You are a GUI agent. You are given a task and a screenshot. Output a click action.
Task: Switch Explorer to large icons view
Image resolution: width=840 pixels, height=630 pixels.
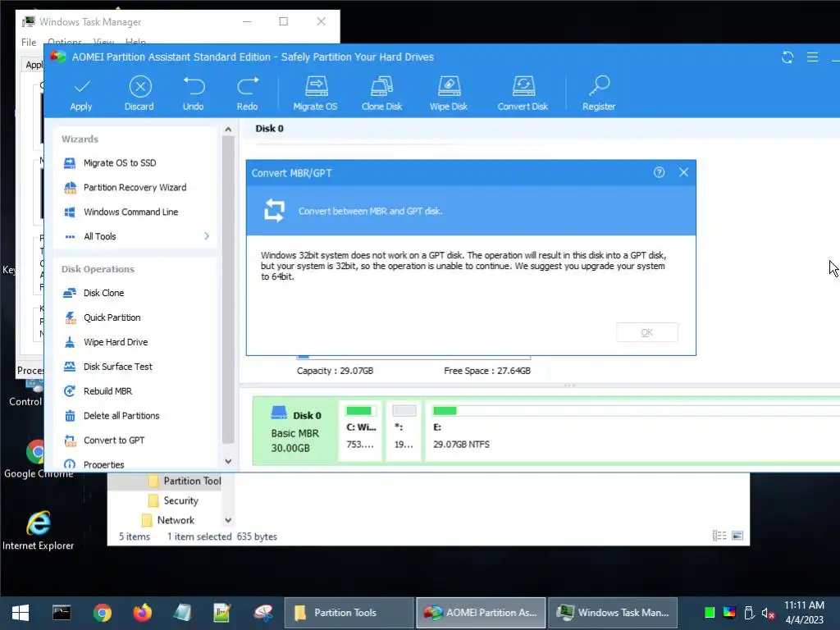[737, 536]
